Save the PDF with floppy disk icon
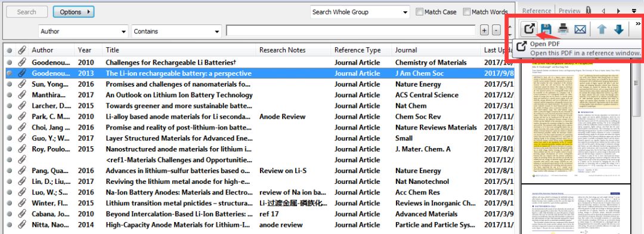644x234 pixels. 546,29
